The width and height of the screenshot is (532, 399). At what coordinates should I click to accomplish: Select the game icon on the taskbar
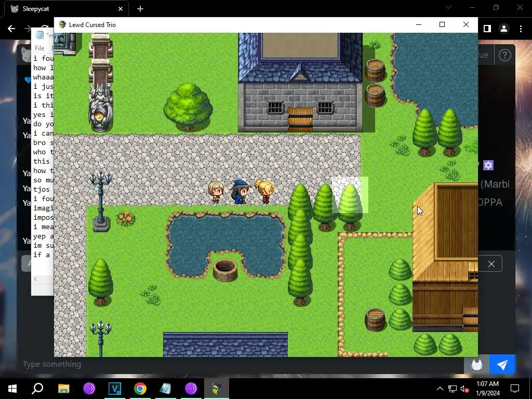click(x=217, y=389)
